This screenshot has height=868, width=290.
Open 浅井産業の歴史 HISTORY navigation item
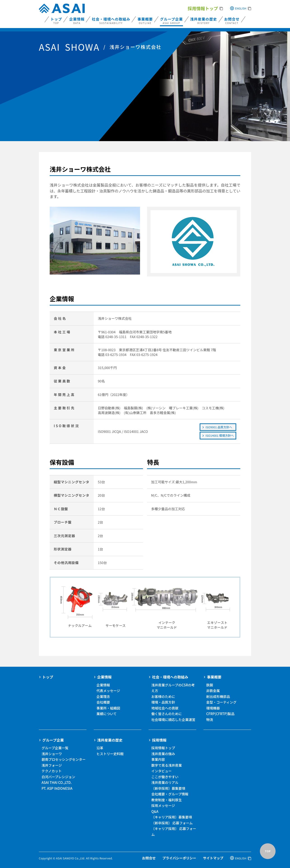click(203, 21)
